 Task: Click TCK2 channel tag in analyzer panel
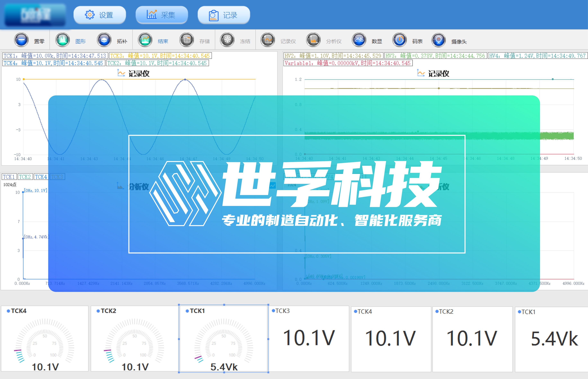coord(25,177)
